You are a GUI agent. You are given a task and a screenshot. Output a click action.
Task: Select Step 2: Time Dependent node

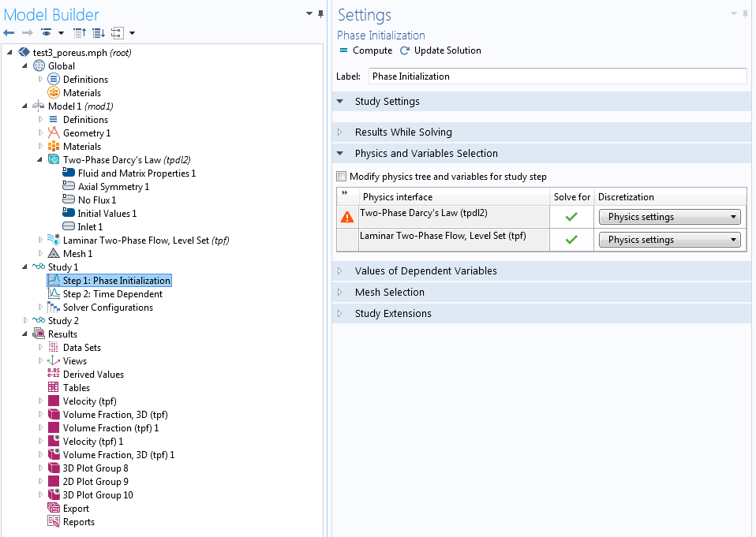(112, 294)
